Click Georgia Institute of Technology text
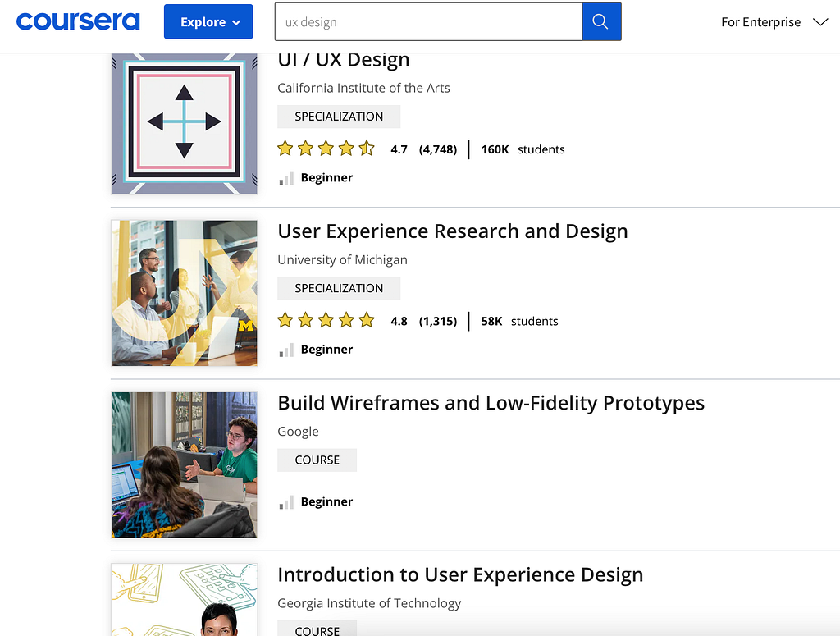 tap(369, 603)
